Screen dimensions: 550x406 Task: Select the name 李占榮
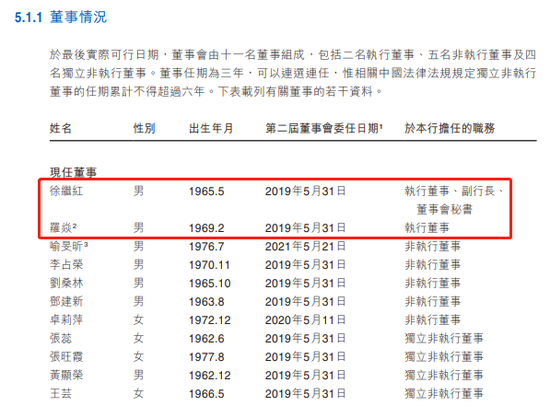click(x=66, y=265)
